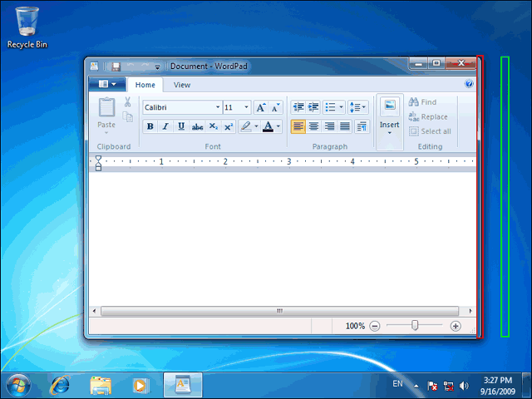Screen dimensions: 532x399
Task: Click the volume speaker tray icon
Action: (464, 386)
